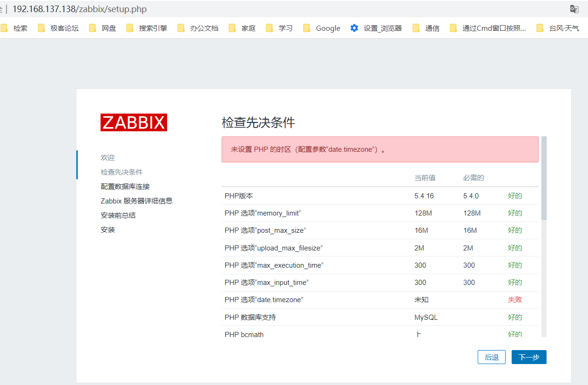Click the browser address bar URL
This screenshot has height=385, width=588.
pos(80,9)
